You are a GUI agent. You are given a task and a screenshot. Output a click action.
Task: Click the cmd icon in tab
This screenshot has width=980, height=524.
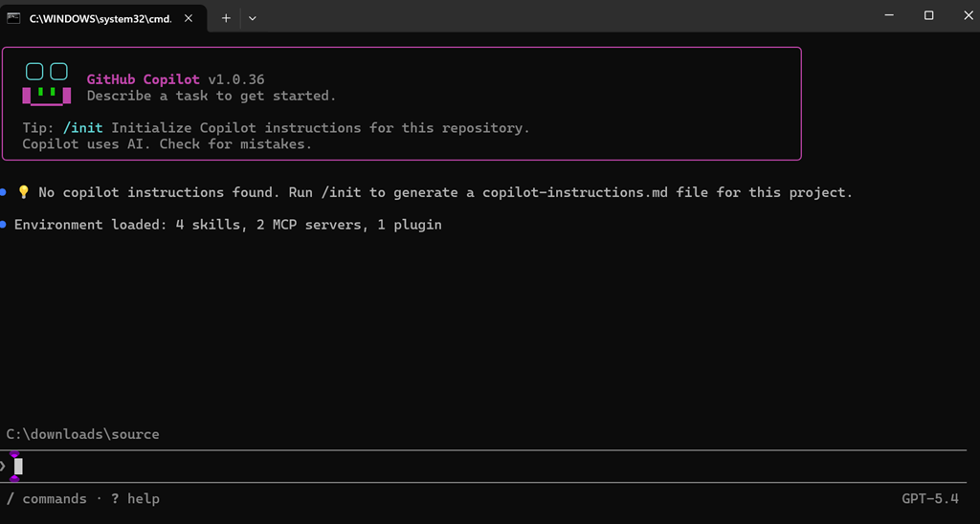click(13, 18)
